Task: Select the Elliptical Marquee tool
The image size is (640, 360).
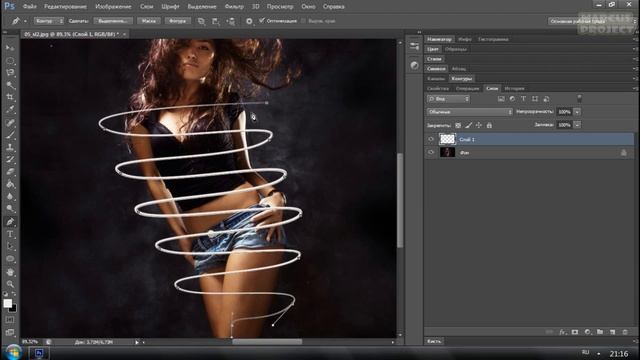Action: click(10, 60)
